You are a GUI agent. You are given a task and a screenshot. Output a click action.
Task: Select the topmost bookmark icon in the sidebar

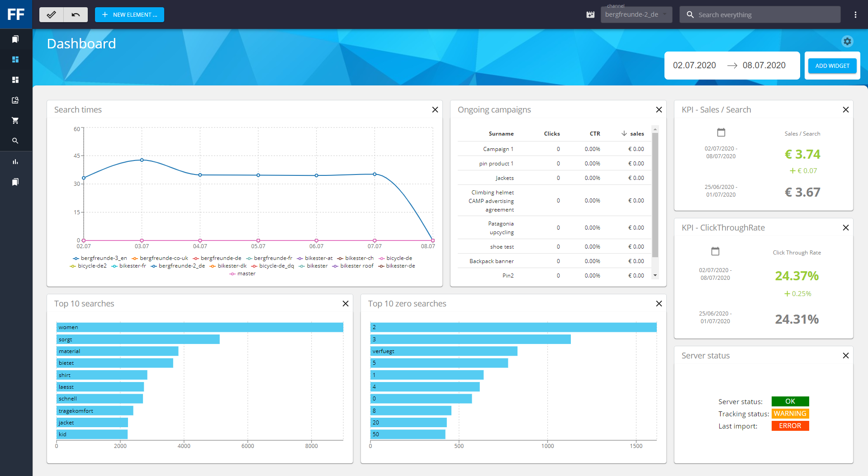(16, 39)
